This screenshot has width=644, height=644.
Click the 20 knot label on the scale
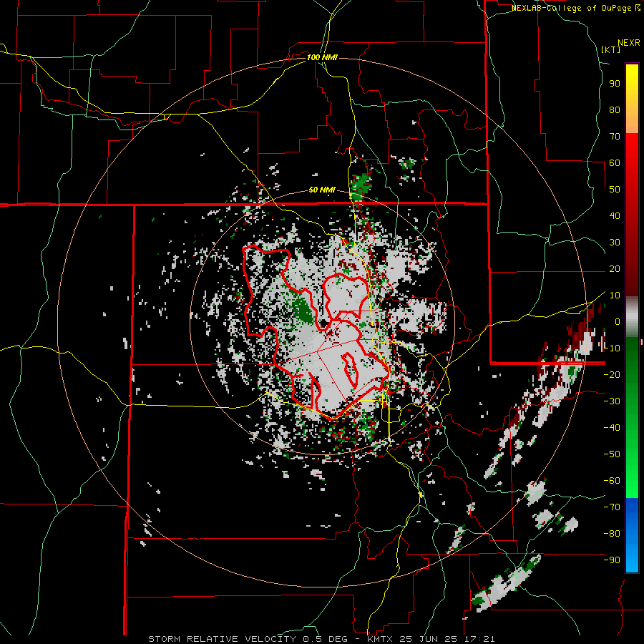click(615, 269)
